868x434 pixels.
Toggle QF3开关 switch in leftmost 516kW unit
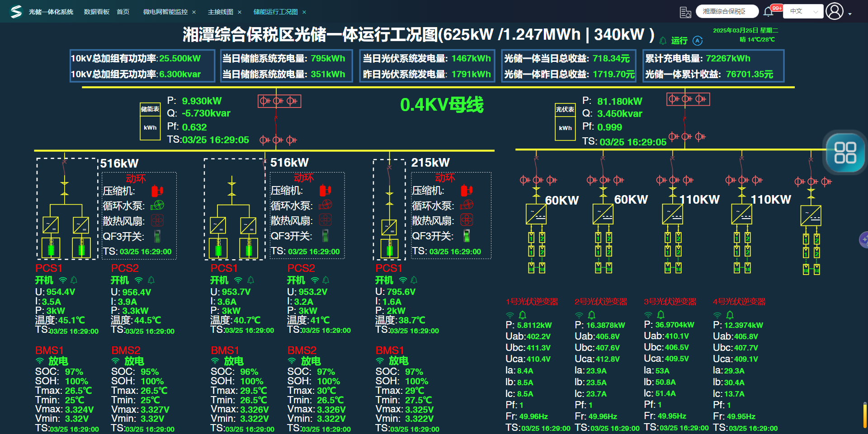coord(157,236)
